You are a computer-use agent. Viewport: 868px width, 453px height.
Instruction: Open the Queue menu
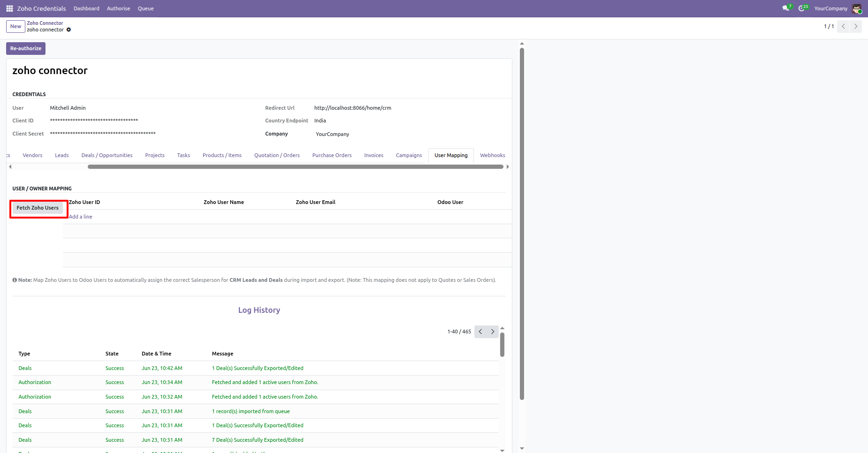[145, 8]
